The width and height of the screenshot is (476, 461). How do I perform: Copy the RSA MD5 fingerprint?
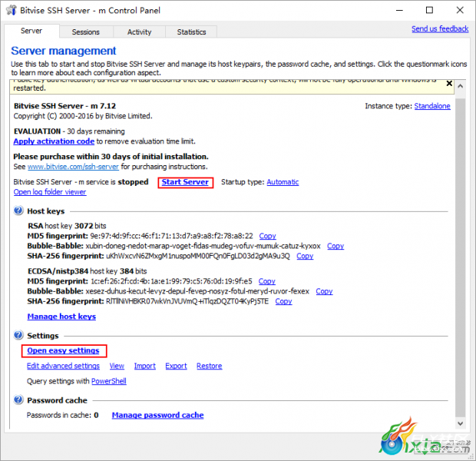[x=267, y=236]
